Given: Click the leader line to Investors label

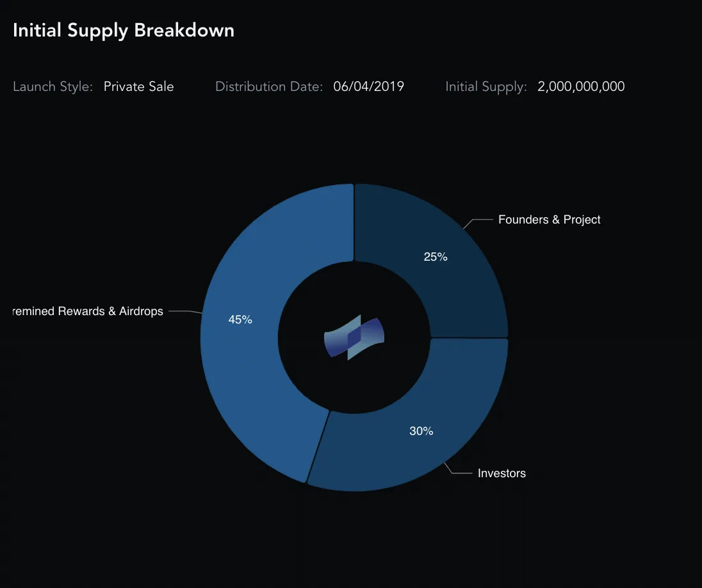Looking at the screenshot, I should pos(457,468).
